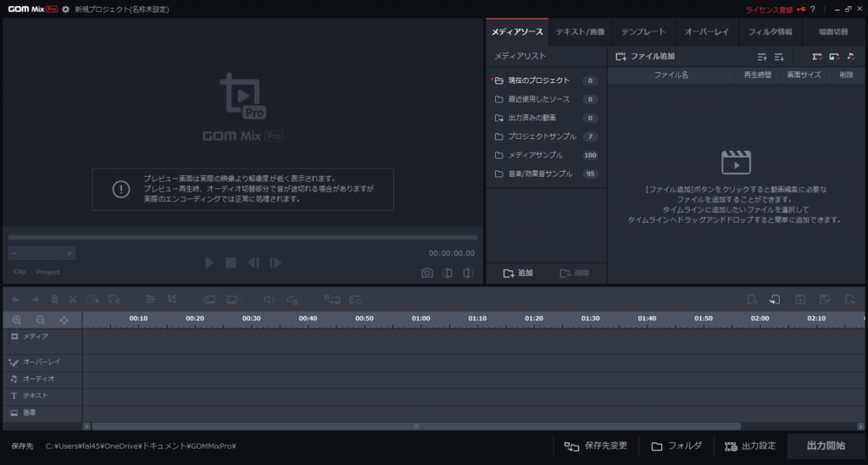Switch to the テキスト/画像 tab
The image size is (868, 465).
(580, 32)
